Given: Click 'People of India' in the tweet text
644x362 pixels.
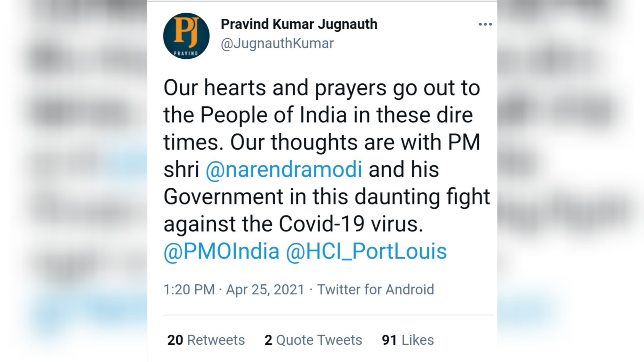Looking at the screenshot, I should point(273,115).
